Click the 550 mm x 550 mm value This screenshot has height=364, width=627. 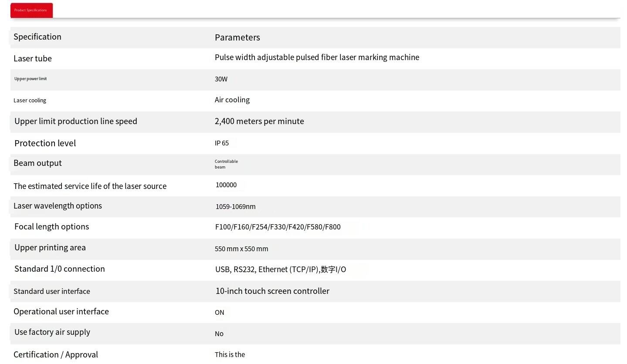(x=241, y=249)
